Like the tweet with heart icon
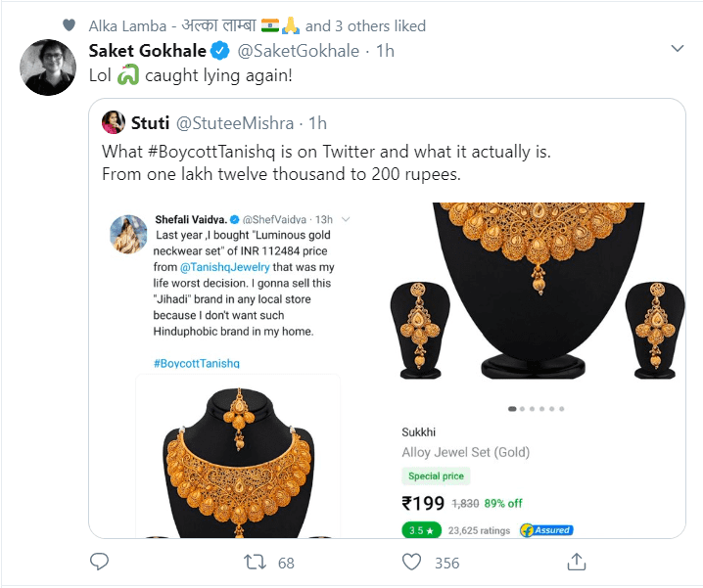The height and width of the screenshot is (588, 703). pyautogui.click(x=411, y=562)
